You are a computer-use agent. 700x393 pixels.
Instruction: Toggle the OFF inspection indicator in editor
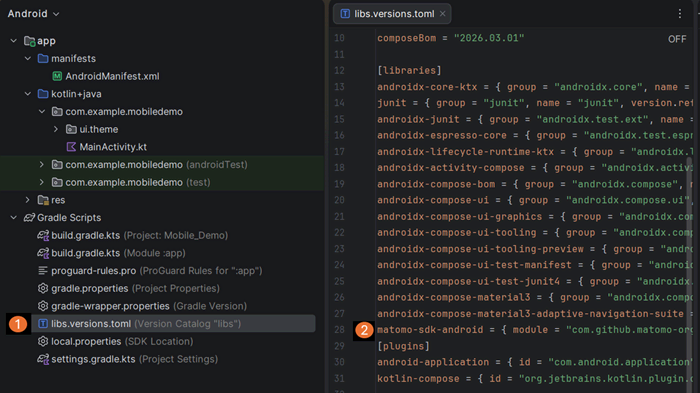coord(677,39)
